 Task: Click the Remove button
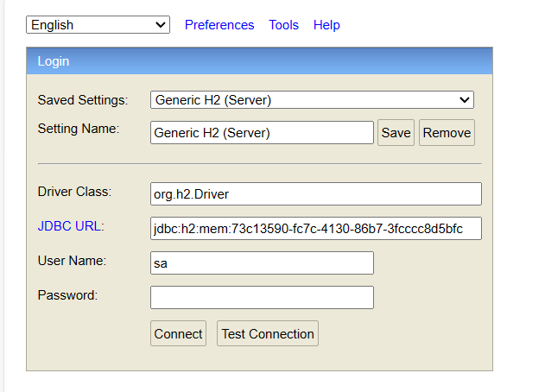click(447, 133)
